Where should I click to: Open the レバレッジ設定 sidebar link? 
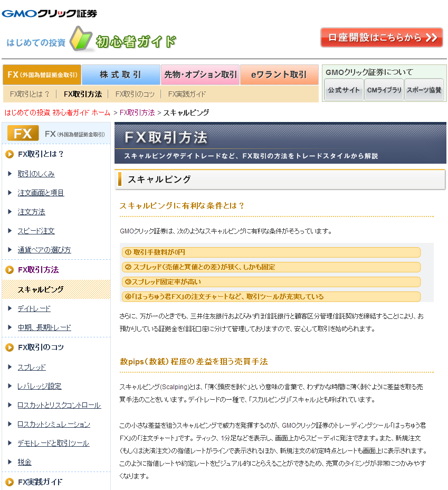pos(40,387)
